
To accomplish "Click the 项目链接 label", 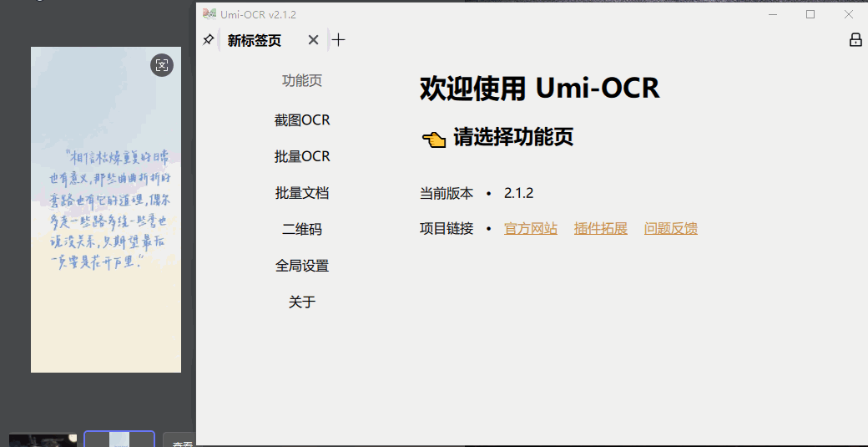I will [x=447, y=228].
